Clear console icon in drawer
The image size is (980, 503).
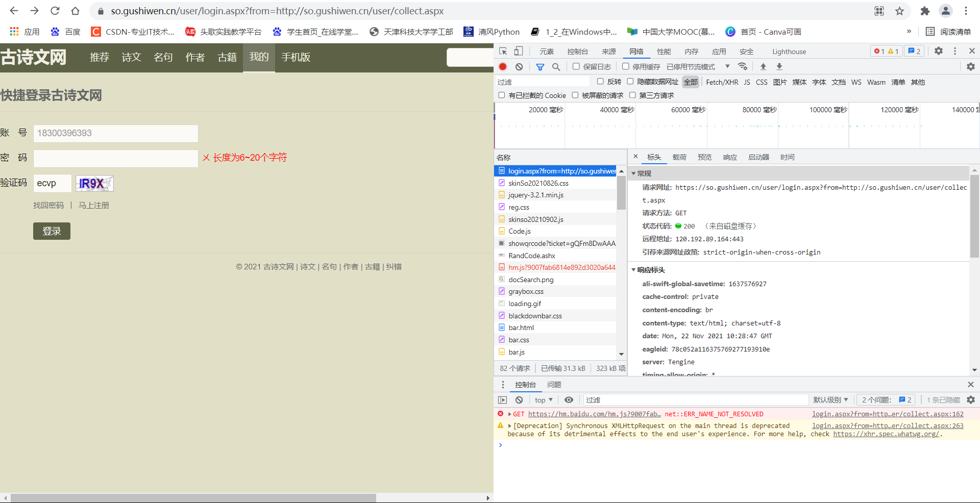tap(519, 400)
